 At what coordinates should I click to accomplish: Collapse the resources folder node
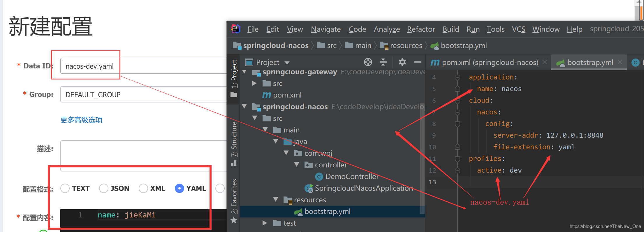[x=276, y=199]
